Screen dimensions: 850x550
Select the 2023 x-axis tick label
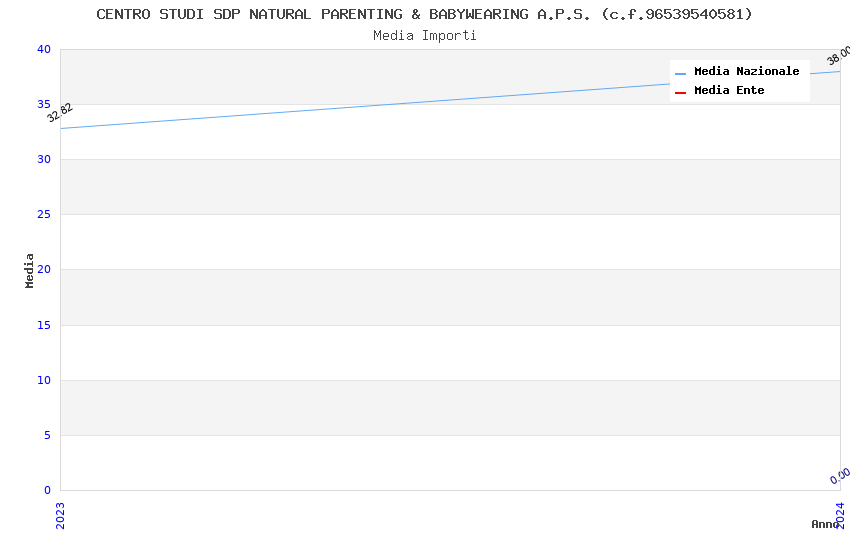pyautogui.click(x=60, y=514)
